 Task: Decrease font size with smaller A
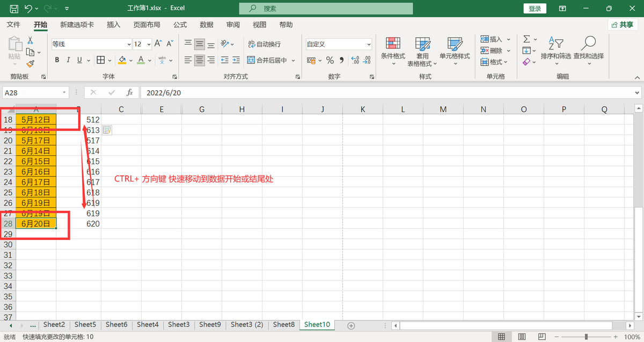pyautogui.click(x=170, y=44)
